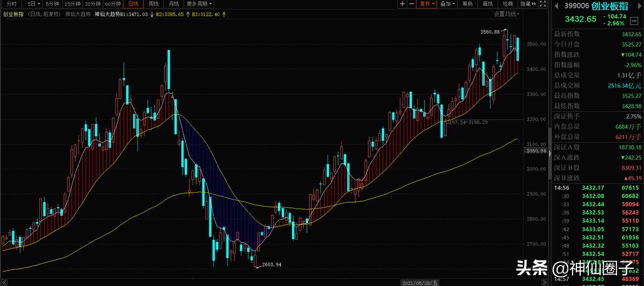644x286 pixels.
Task: Click the 深证换手 2.75% row
Action: tap(597, 116)
